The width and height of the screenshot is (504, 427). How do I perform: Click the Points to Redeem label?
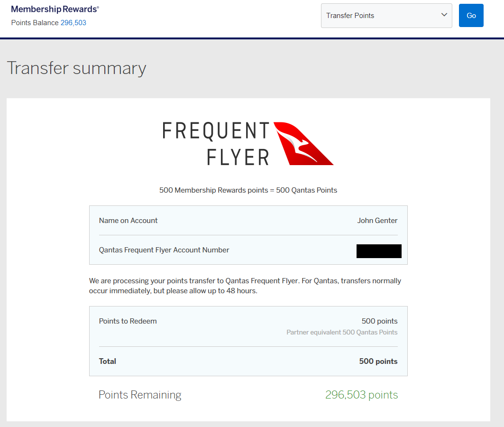coord(128,321)
